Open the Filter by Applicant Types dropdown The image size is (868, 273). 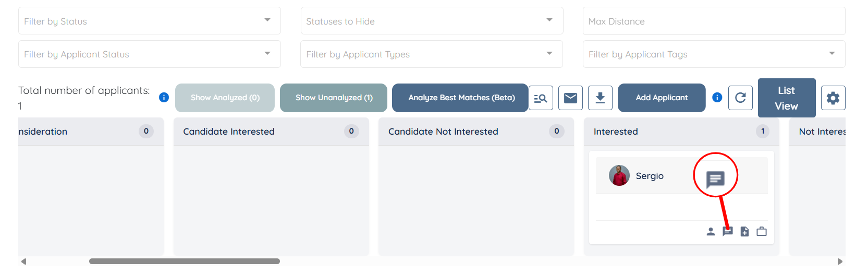(x=432, y=54)
